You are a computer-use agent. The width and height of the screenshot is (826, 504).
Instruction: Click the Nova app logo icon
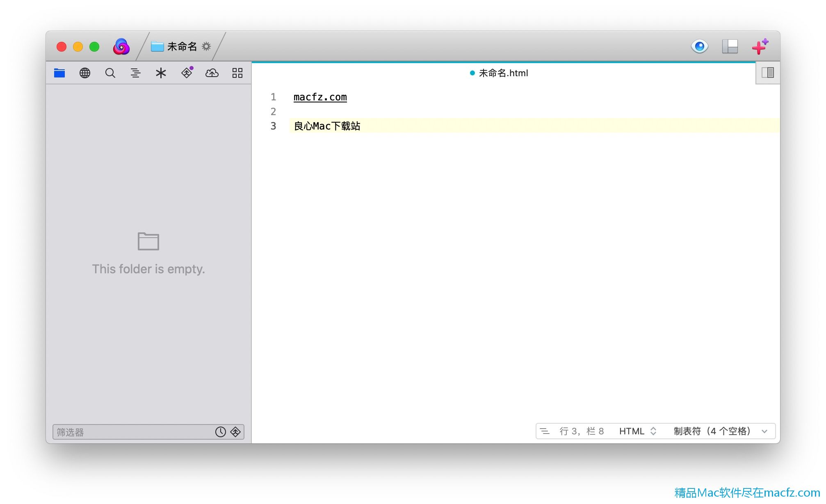[x=121, y=47]
